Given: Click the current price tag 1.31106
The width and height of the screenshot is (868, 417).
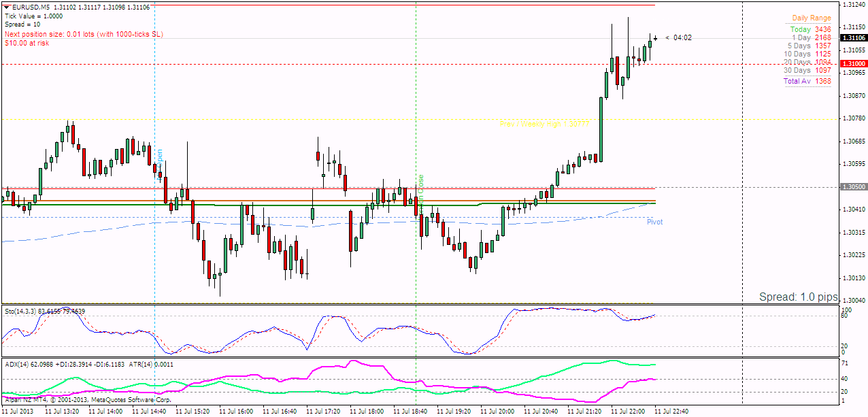Looking at the screenshot, I should point(854,38).
